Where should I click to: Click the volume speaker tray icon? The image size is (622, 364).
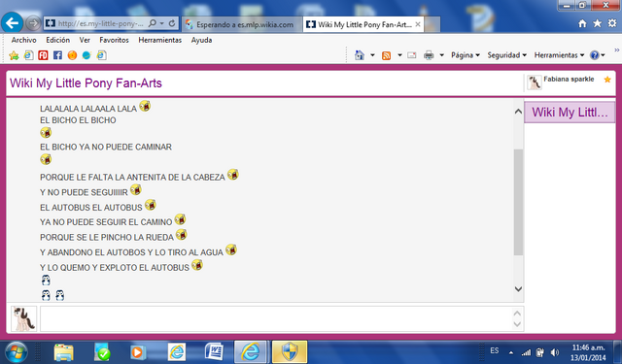[555, 352]
